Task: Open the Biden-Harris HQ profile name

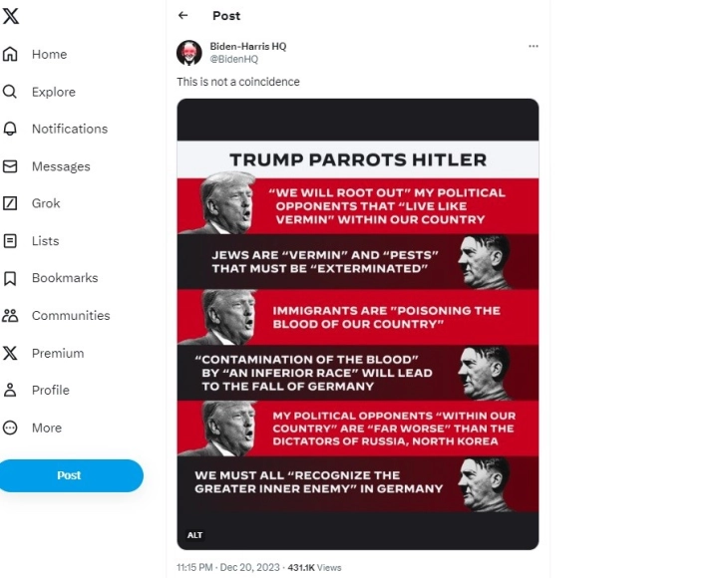Action: coord(248,46)
